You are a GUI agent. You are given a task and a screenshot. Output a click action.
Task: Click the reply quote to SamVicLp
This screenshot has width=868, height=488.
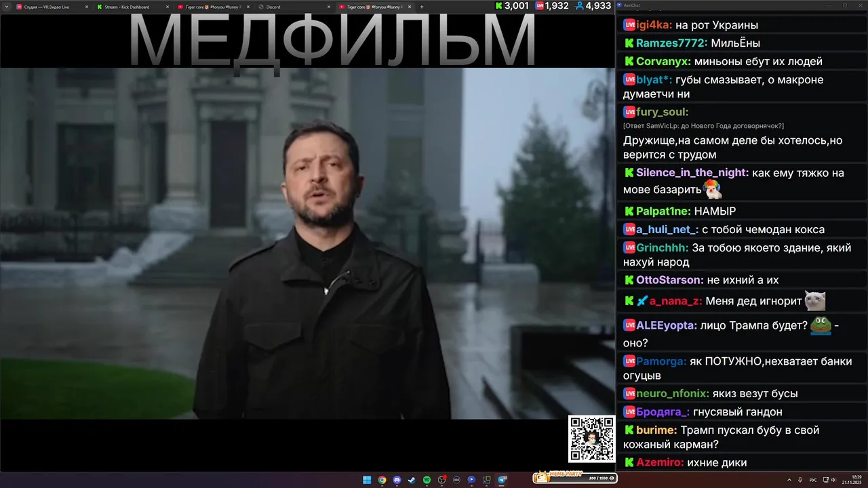click(703, 126)
